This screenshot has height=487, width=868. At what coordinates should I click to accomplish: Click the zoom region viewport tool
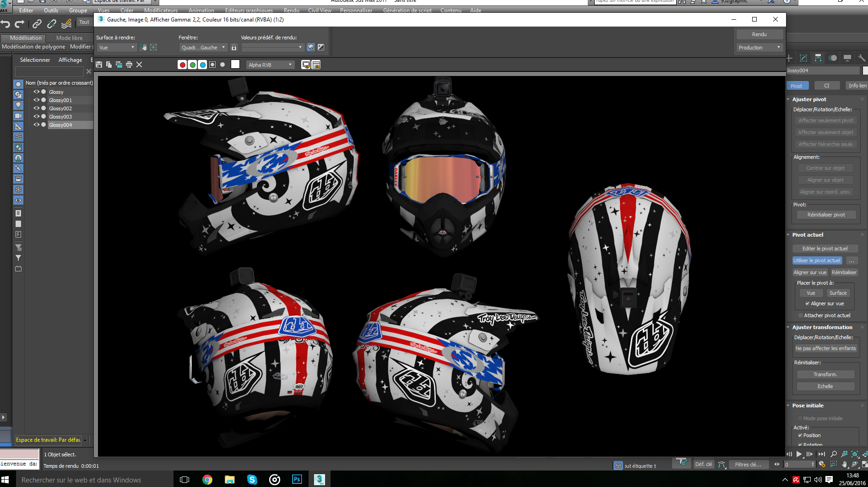[834, 464]
